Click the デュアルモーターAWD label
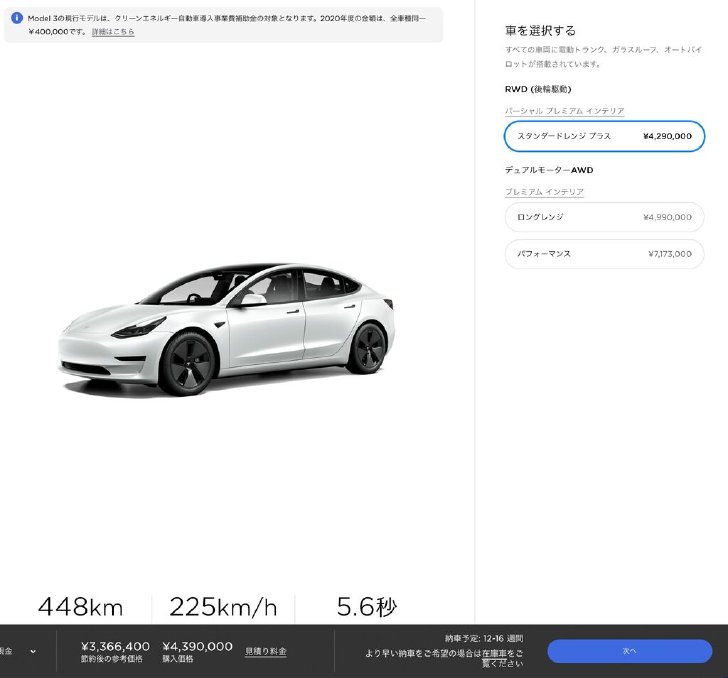Viewport: 728px width, 678px height. (x=549, y=170)
